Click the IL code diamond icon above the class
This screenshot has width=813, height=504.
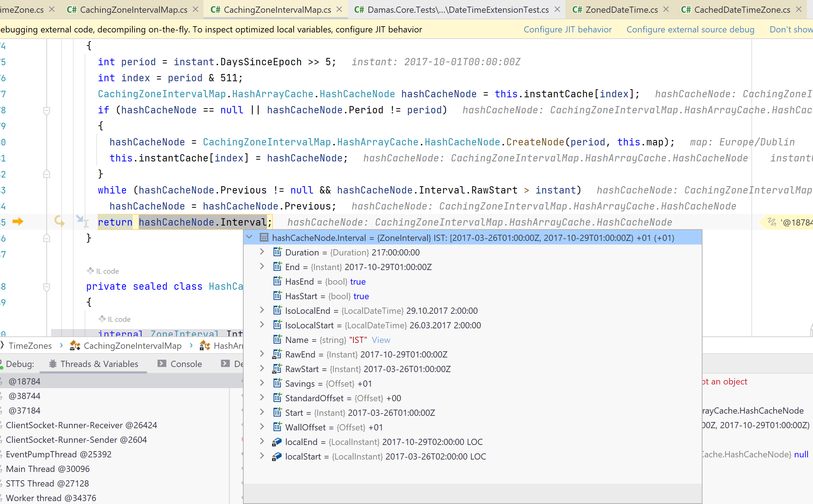(90, 271)
